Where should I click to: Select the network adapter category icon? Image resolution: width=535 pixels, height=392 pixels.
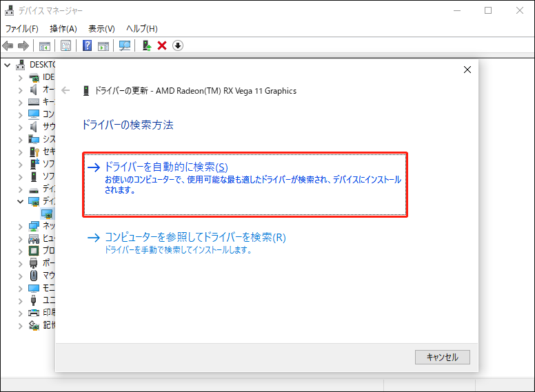click(34, 226)
